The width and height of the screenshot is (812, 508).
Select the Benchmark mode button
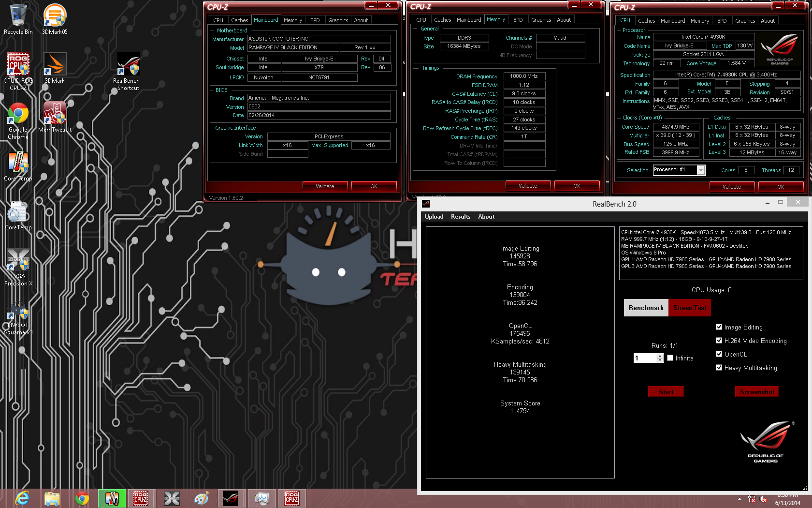tap(646, 308)
